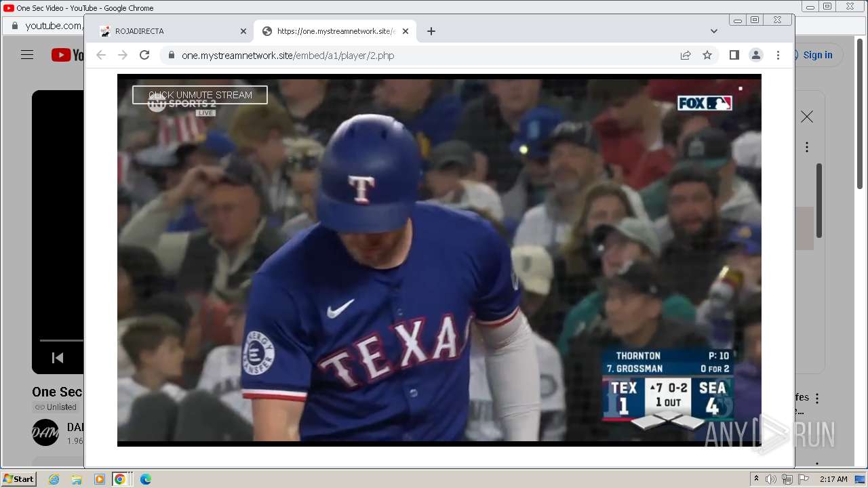The height and width of the screenshot is (488, 868).
Task: Open the Chrome profile avatar icon
Action: (x=756, y=55)
